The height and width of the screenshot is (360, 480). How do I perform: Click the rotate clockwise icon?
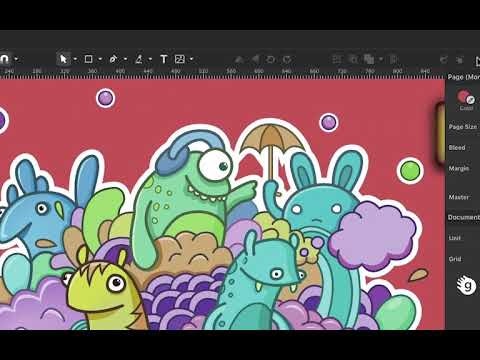[x=287, y=59]
